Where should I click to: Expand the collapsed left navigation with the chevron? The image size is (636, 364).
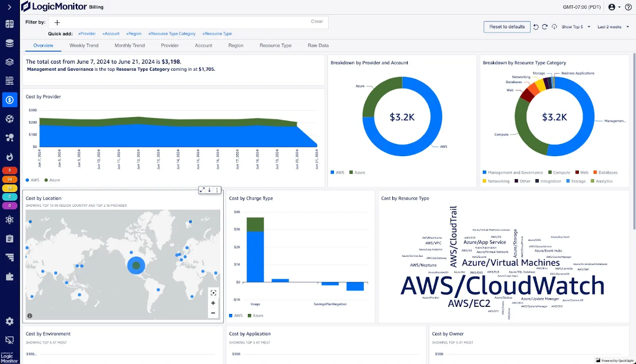[x=8, y=8]
